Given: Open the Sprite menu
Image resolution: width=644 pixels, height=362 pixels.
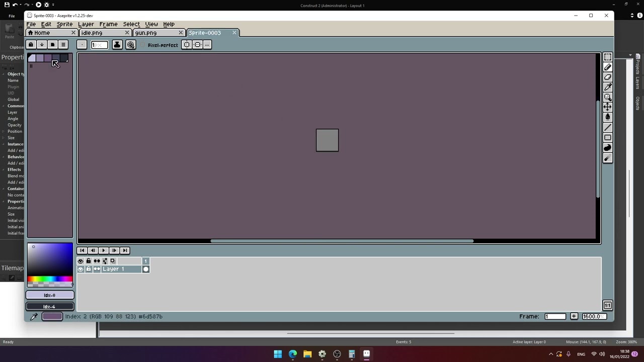Looking at the screenshot, I should coord(64,24).
